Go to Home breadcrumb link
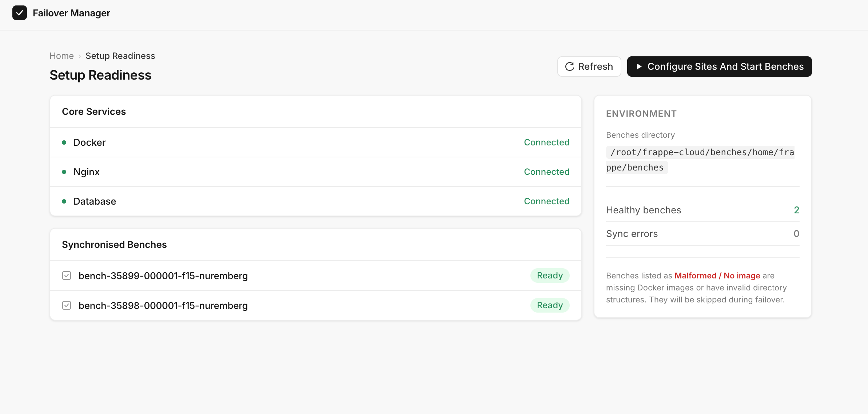The image size is (868, 414). [x=61, y=56]
